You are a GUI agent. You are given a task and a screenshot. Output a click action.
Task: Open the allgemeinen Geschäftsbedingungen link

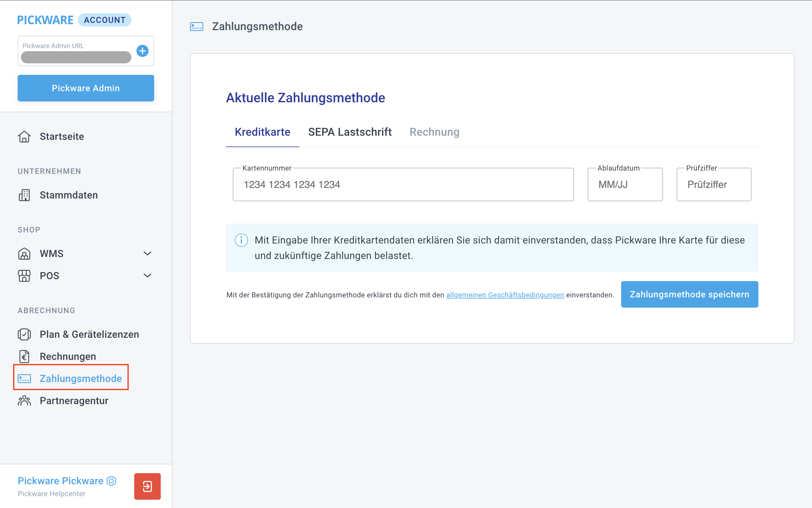pyautogui.click(x=505, y=295)
